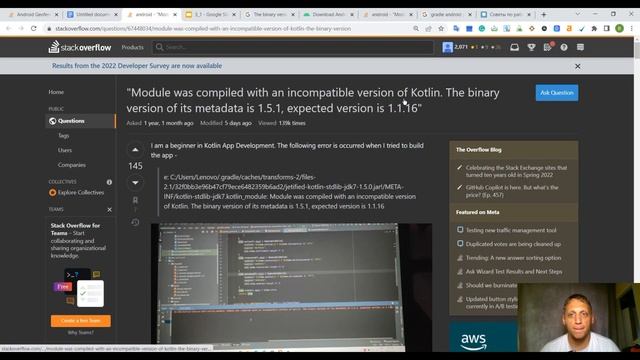Switch to the Google Slides tab
Image resolution: width=640 pixels, height=360 pixels.
[210, 14]
